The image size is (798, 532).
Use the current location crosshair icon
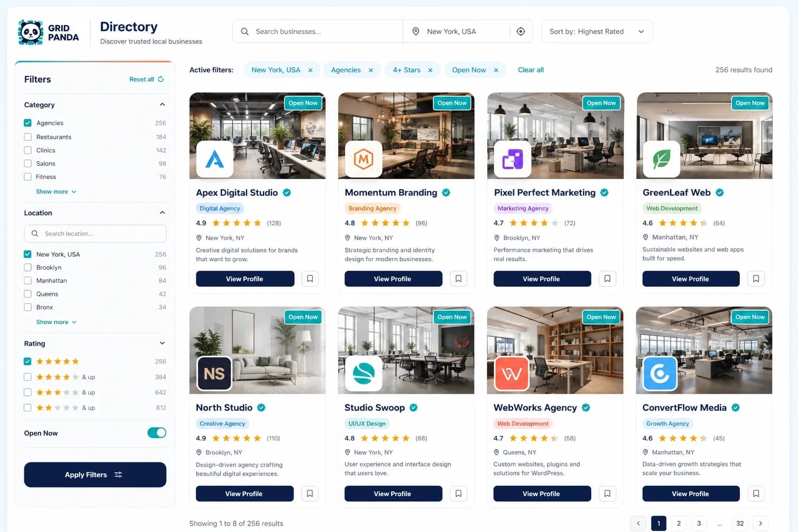[x=521, y=31]
